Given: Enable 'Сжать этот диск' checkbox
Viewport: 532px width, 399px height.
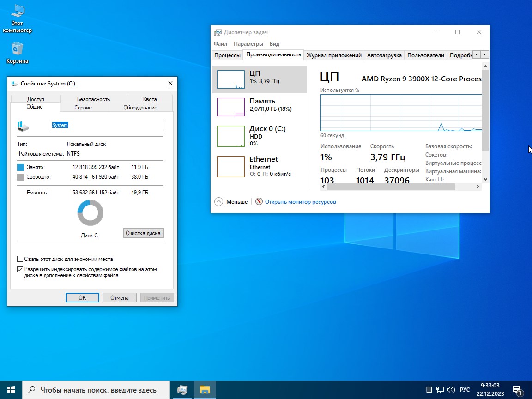Looking at the screenshot, I should coord(20,259).
